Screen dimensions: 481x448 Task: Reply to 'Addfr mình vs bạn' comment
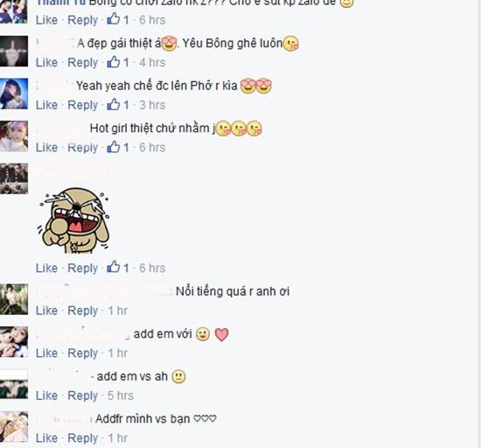point(82,438)
